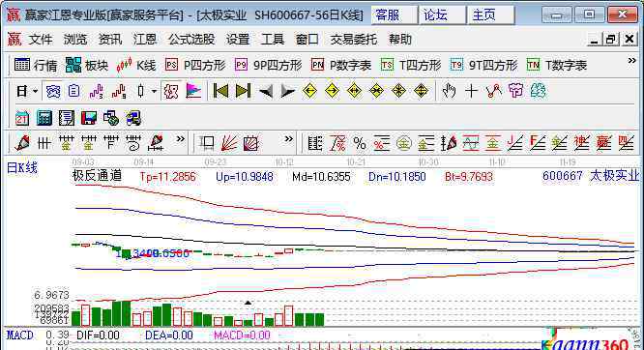The height and width of the screenshot is (350, 644).
Task: Expand the 日 period dropdown
Action: click(36, 91)
